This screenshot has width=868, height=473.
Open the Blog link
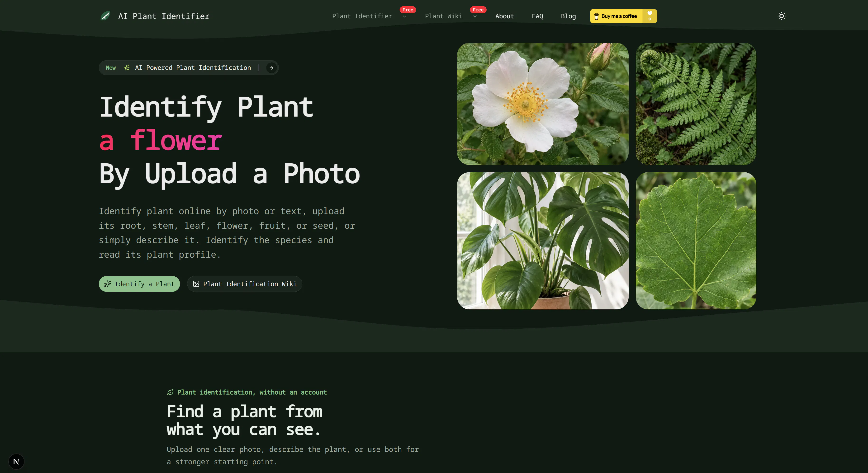[568, 16]
